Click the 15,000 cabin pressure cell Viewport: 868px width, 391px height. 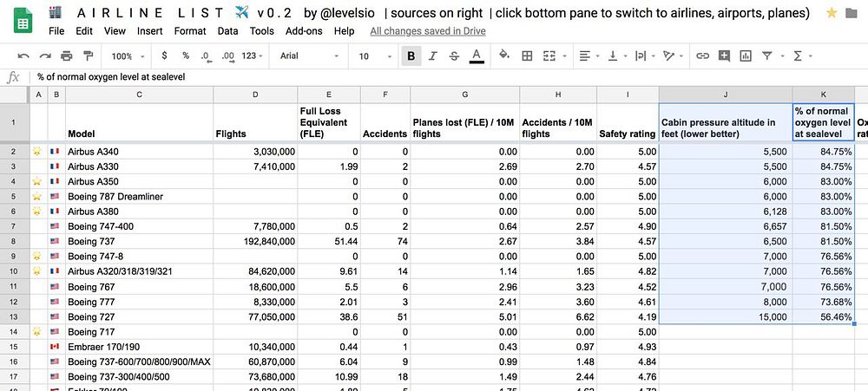(725, 316)
